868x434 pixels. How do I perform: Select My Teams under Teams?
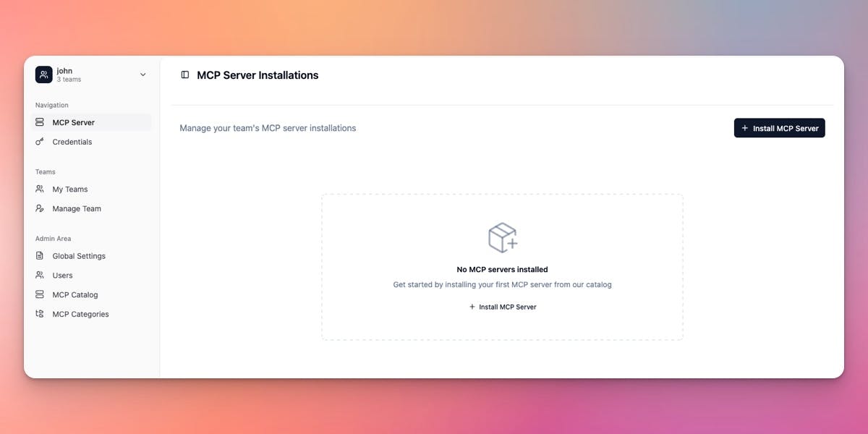coord(69,189)
